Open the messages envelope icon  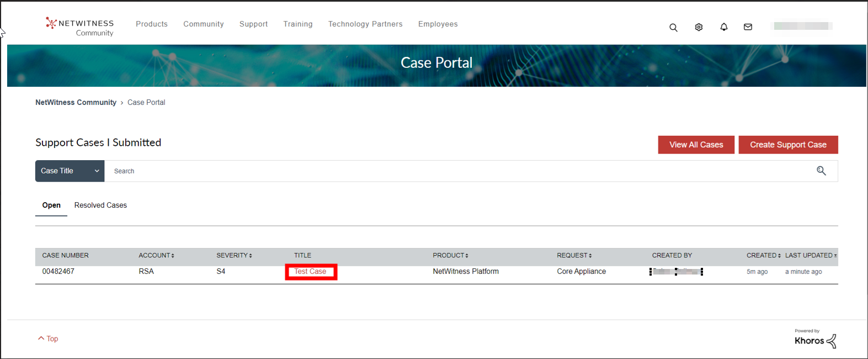click(748, 27)
